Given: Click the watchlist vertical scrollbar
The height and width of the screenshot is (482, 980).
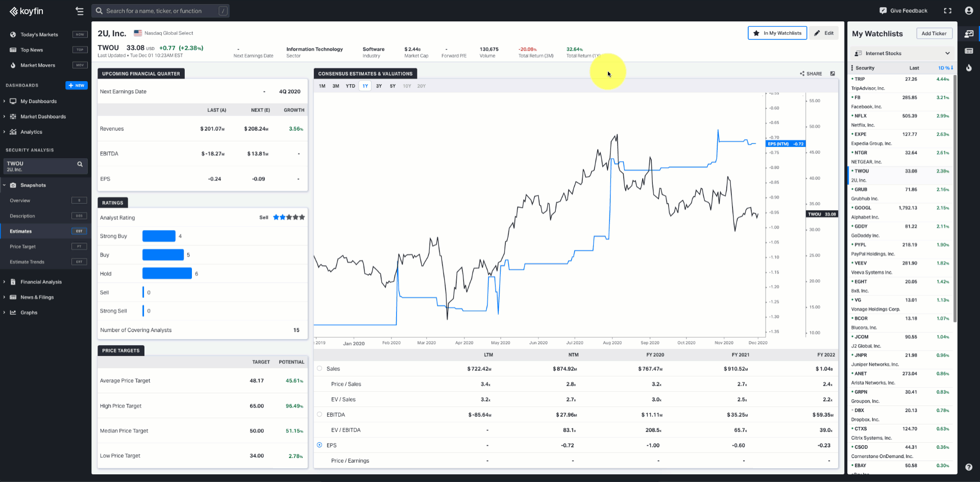Looking at the screenshot, I should [955, 199].
